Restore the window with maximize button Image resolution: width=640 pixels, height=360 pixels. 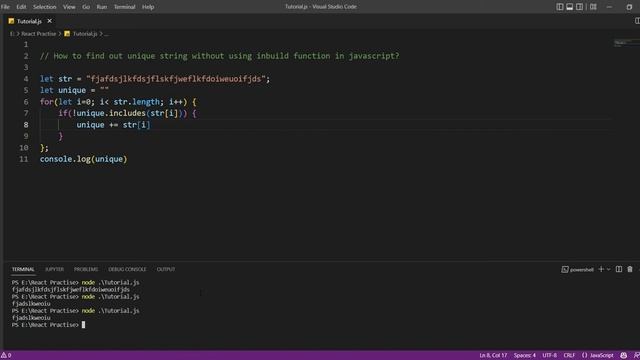click(x=629, y=7)
